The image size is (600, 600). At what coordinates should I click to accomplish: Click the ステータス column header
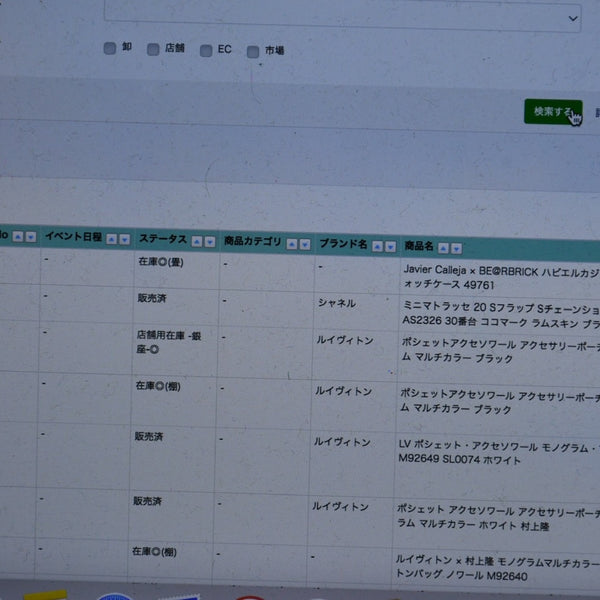[163, 239]
